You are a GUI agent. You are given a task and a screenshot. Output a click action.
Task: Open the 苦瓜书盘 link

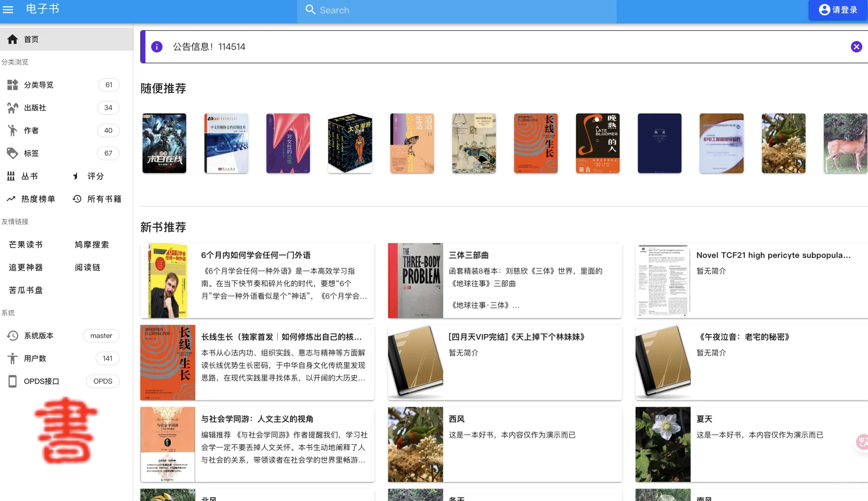[26, 290]
